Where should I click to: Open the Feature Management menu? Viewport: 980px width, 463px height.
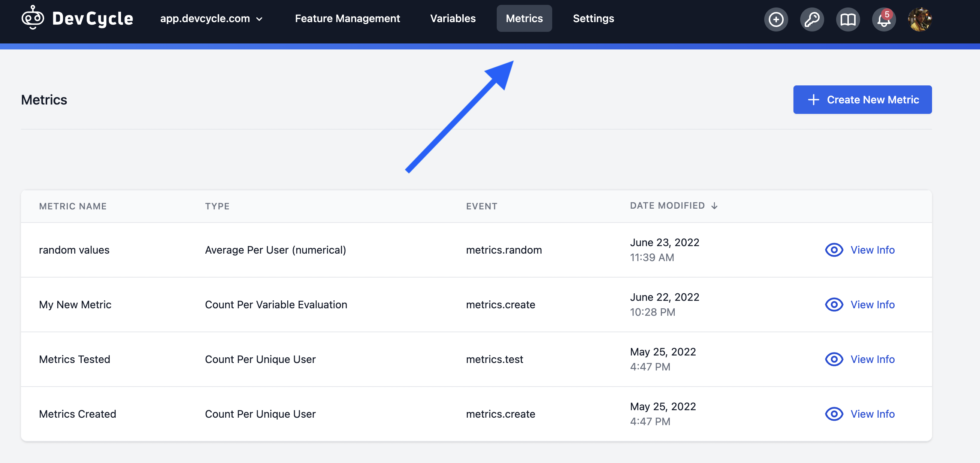pos(348,18)
